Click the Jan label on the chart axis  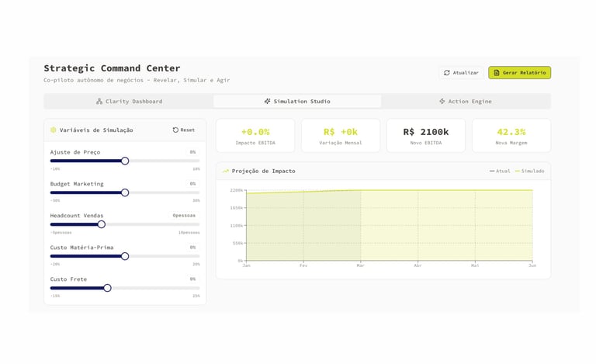[x=246, y=265]
